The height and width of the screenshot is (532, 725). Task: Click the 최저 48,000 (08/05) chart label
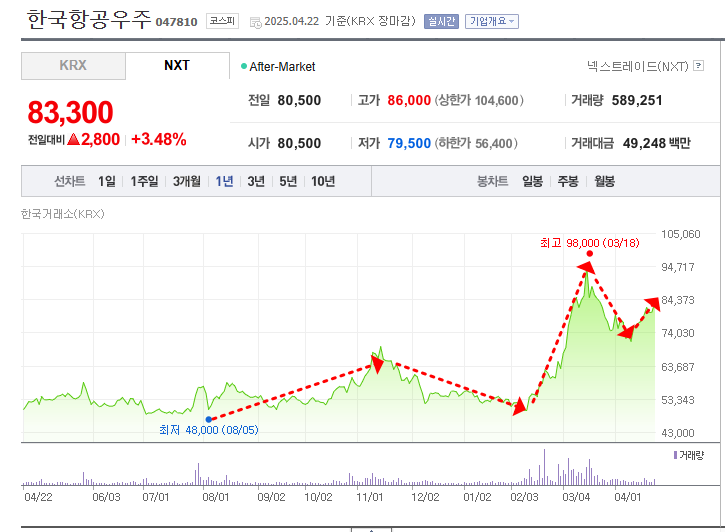click(209, 430)
